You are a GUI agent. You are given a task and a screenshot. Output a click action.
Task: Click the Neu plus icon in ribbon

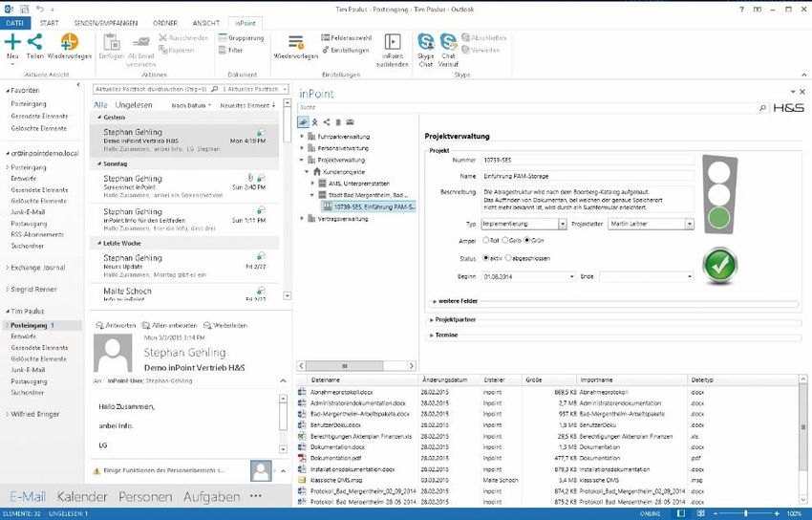pyautogui.click(x=12, y=41)
